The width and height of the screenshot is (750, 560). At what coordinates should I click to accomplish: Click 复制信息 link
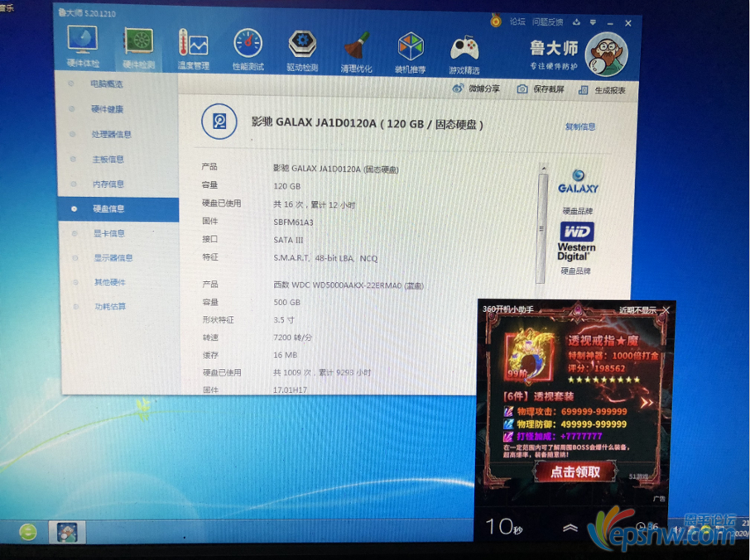(x=580, y=127)
